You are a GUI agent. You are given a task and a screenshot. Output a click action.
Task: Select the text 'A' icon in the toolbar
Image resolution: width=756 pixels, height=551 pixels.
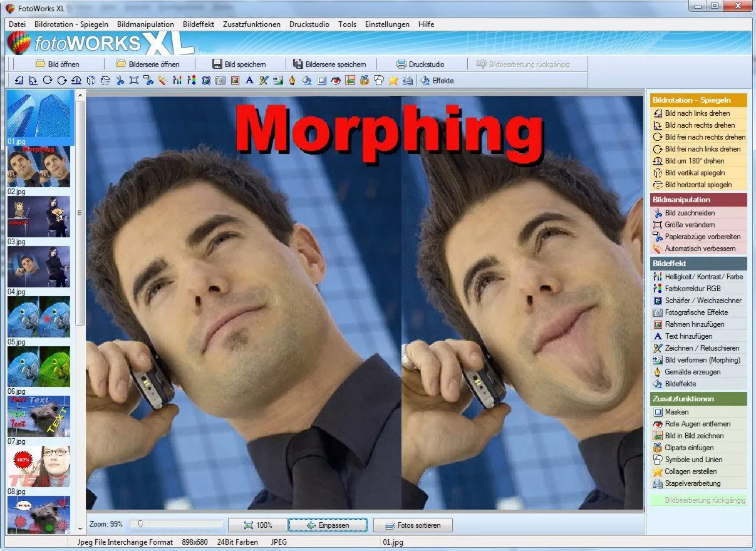pyautogui.click(x=249, y=81)
